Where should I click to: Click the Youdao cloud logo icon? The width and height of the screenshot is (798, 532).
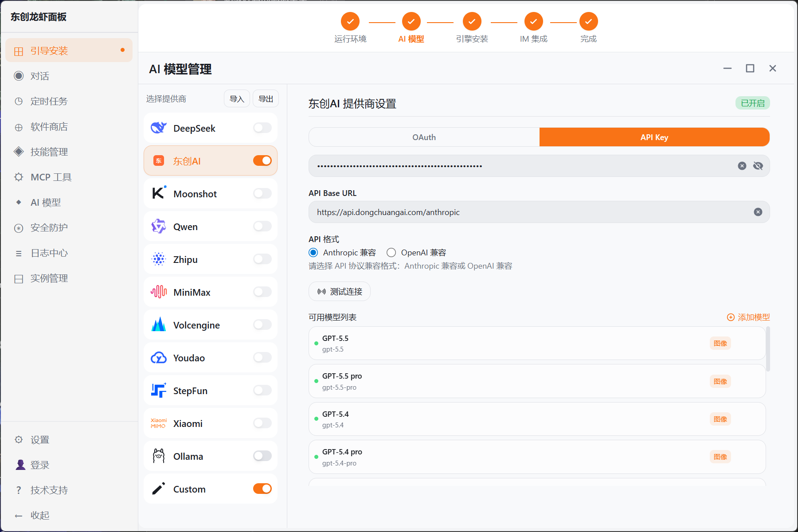click(x=159, y=358)
